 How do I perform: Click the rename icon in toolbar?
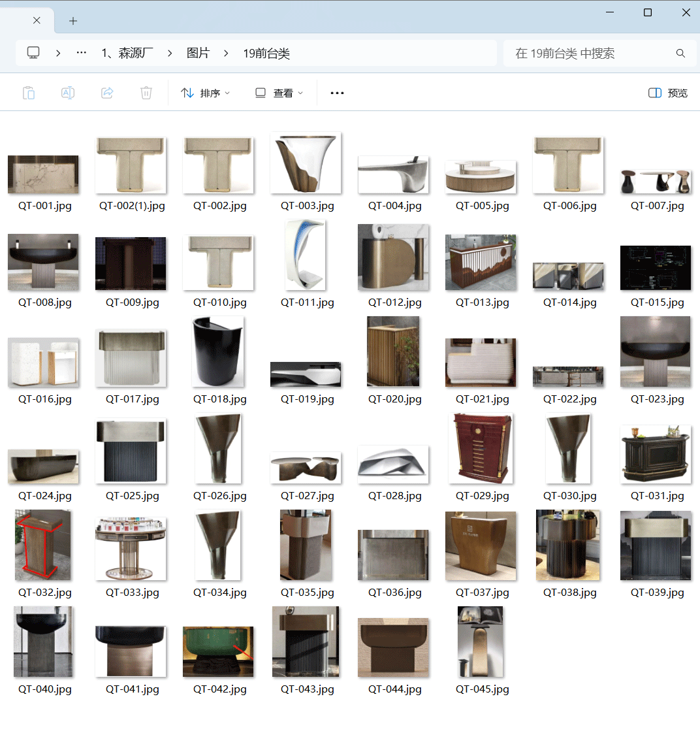coord(68,93)
